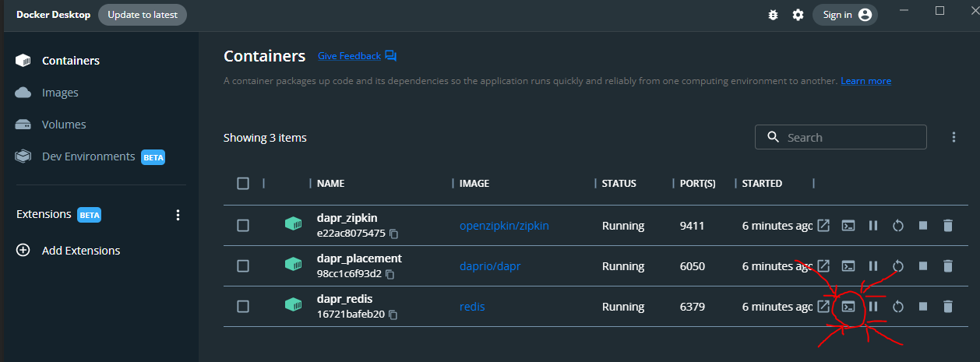
Task: Pause the dapr_zipkin container
Action: point(873,226)
